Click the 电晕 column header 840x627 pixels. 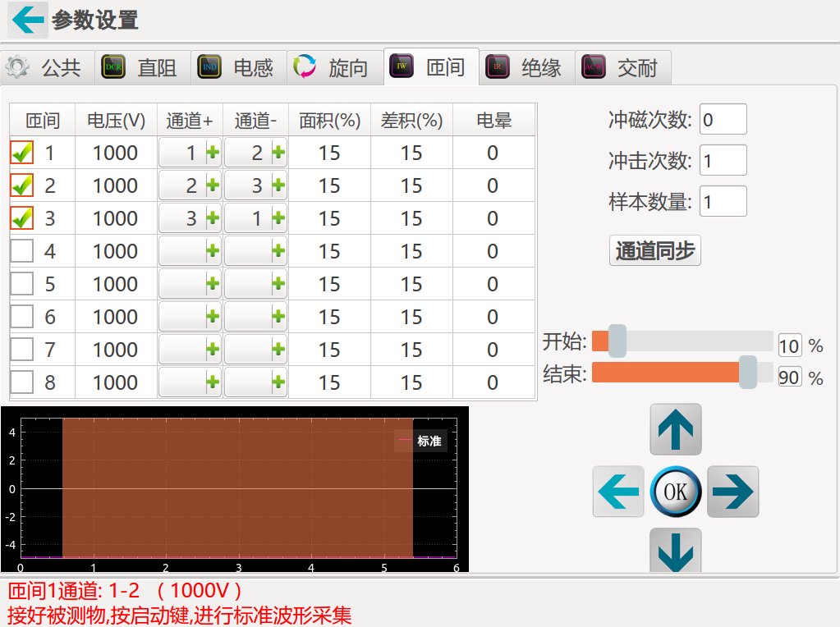click(493, 120)
